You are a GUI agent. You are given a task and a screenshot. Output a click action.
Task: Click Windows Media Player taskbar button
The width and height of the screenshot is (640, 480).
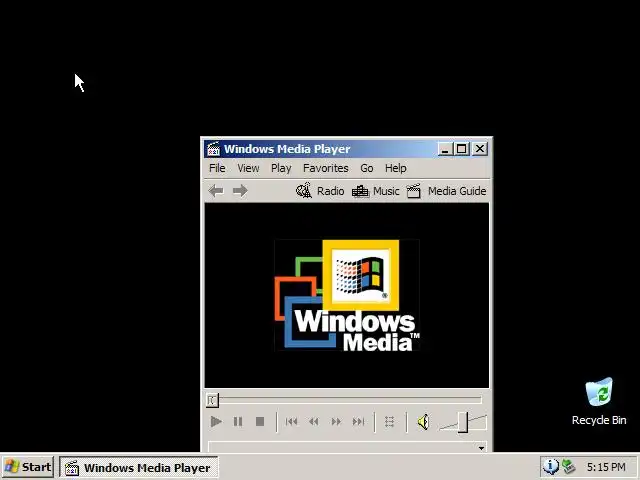pyautogui.click(x=139, y=467)
